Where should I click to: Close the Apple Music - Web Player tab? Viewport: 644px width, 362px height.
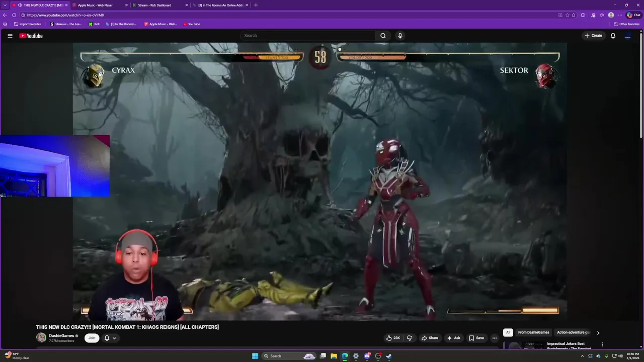click(126, 5)
